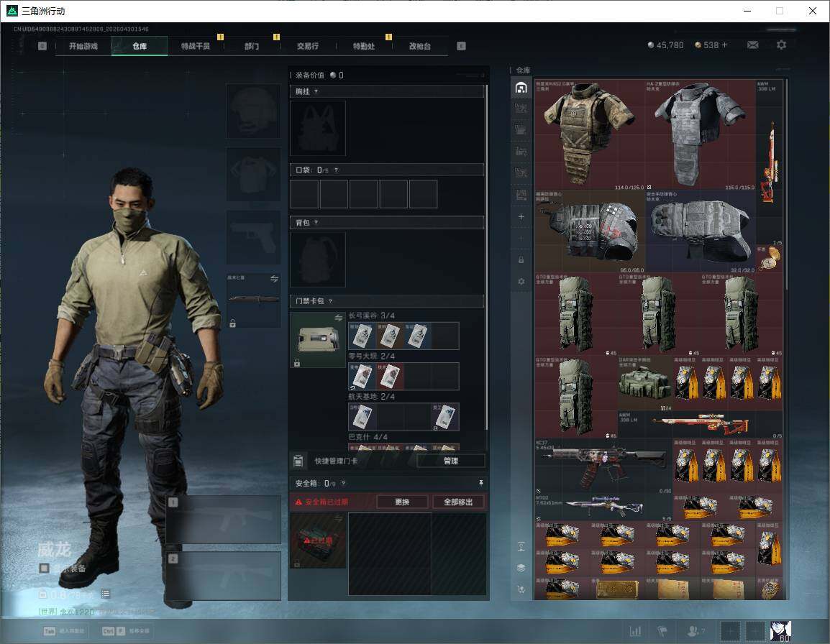The height and width of the screenshot is (644, 830).
Task: Add a new warehouse page with plus
Action: [521, 216]
